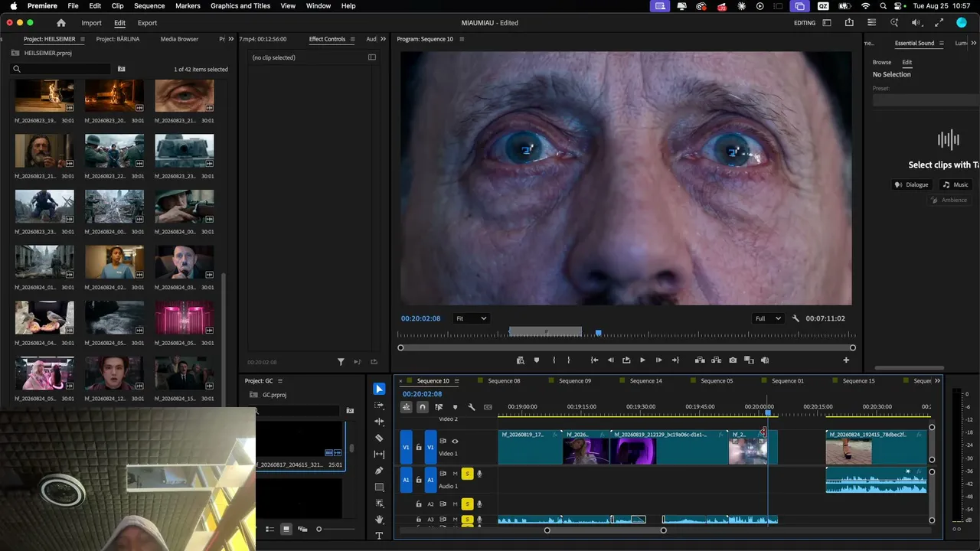Toggle Snap in timeline
Viewport: 980px width, 551px height.
(x=422, y=407)
